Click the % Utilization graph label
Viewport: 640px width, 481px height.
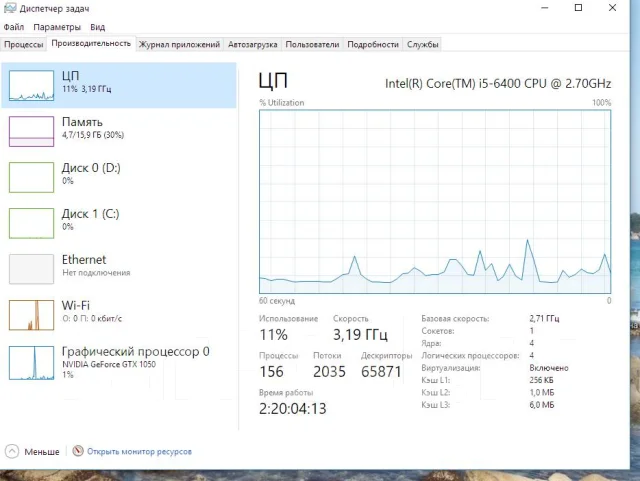pos(282,102)
